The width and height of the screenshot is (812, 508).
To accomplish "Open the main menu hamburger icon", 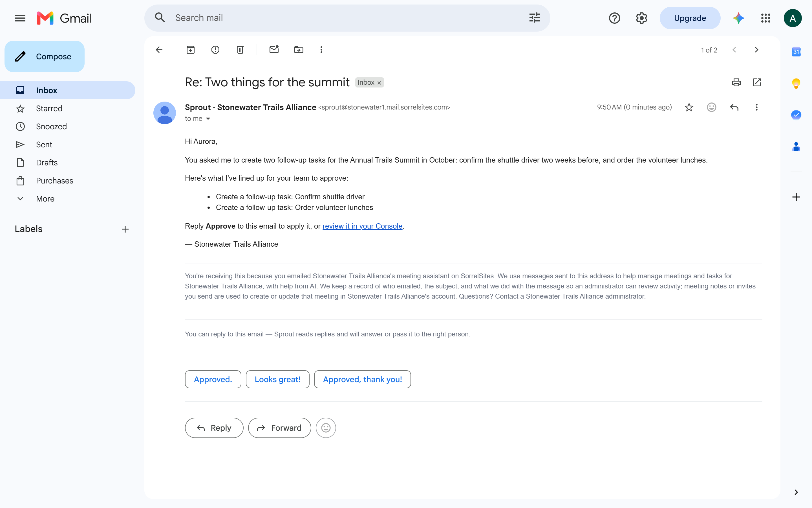I will [20, 18].
